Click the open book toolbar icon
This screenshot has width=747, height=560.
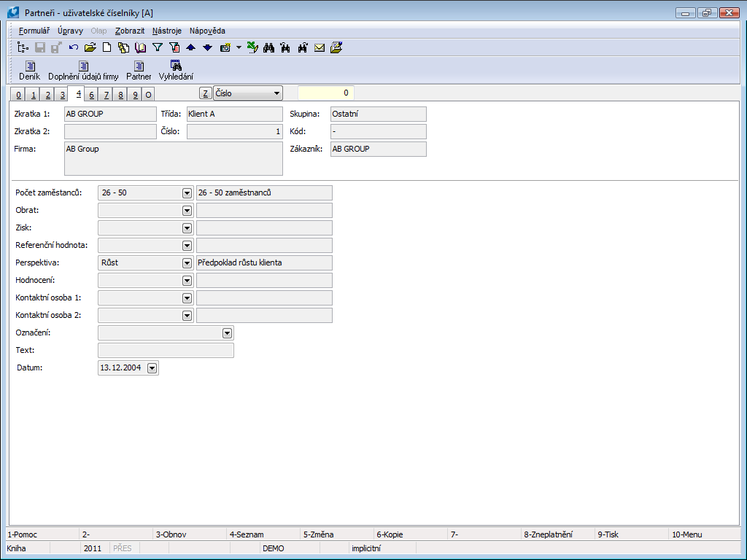pos(140,48)
